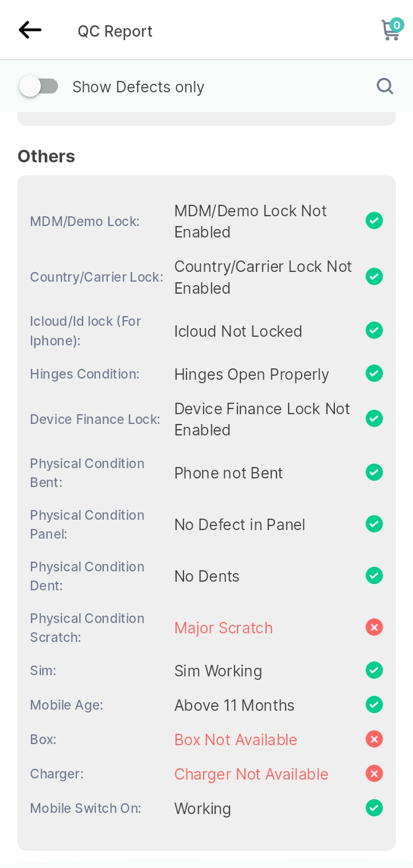Image resolution: width=413 pixels, height=868 pixels.
Task: Tap the red cross beside Major Scratch
Action: tap(374, 627)
